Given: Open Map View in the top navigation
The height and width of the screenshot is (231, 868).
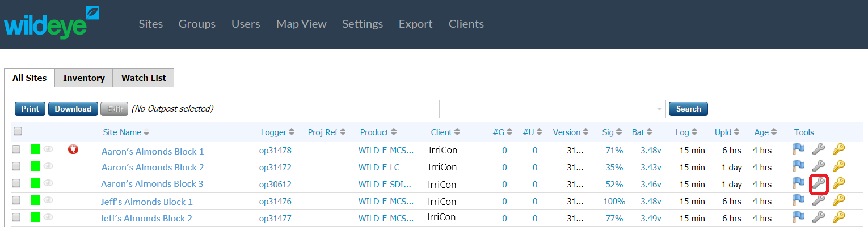Looking at the screenshot, I should click(x=301, y=24).
